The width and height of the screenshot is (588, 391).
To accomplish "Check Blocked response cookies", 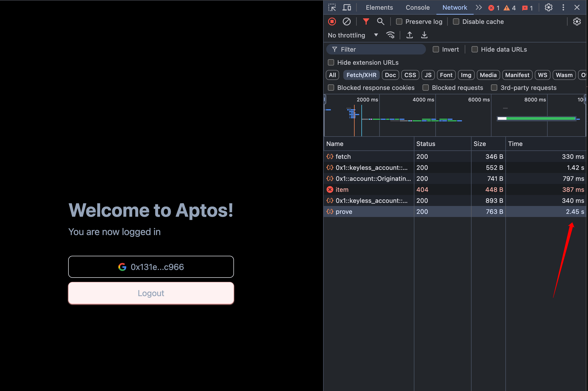I will point(331,88).
